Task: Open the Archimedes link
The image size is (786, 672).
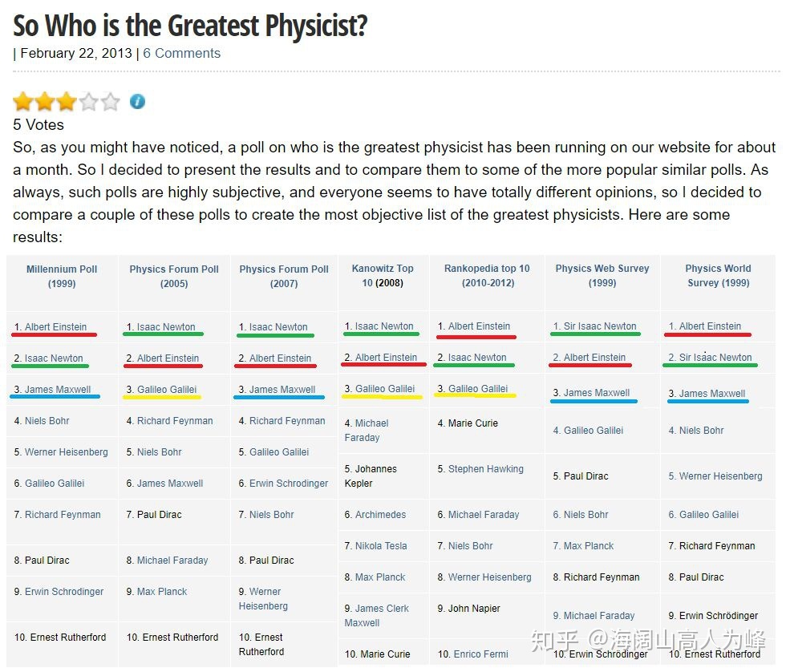Action: 380,515
